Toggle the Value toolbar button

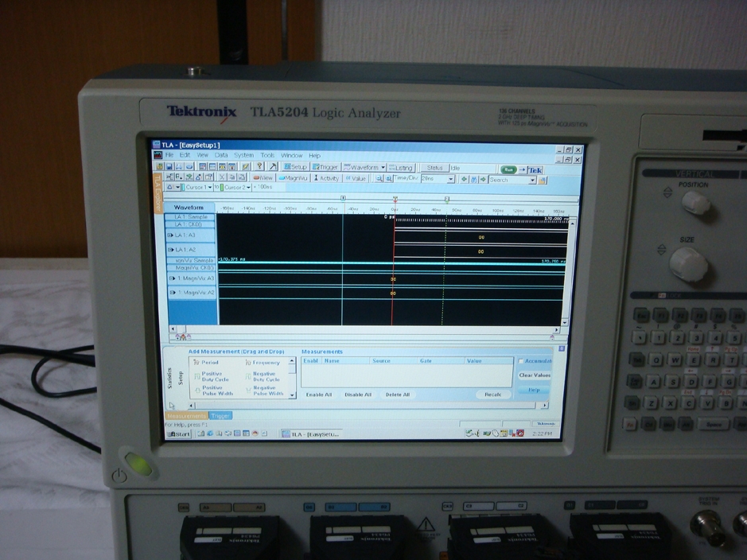coord(356,178)
